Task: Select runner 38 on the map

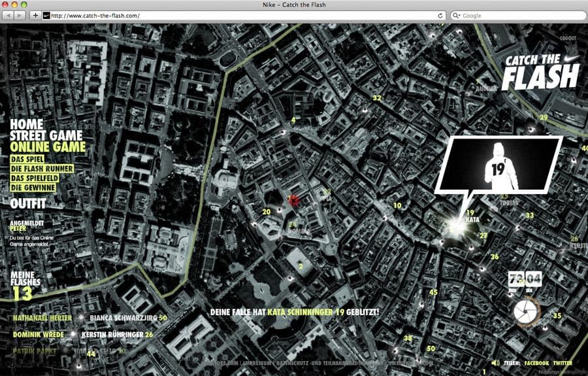Action: [x=408, y=338]
